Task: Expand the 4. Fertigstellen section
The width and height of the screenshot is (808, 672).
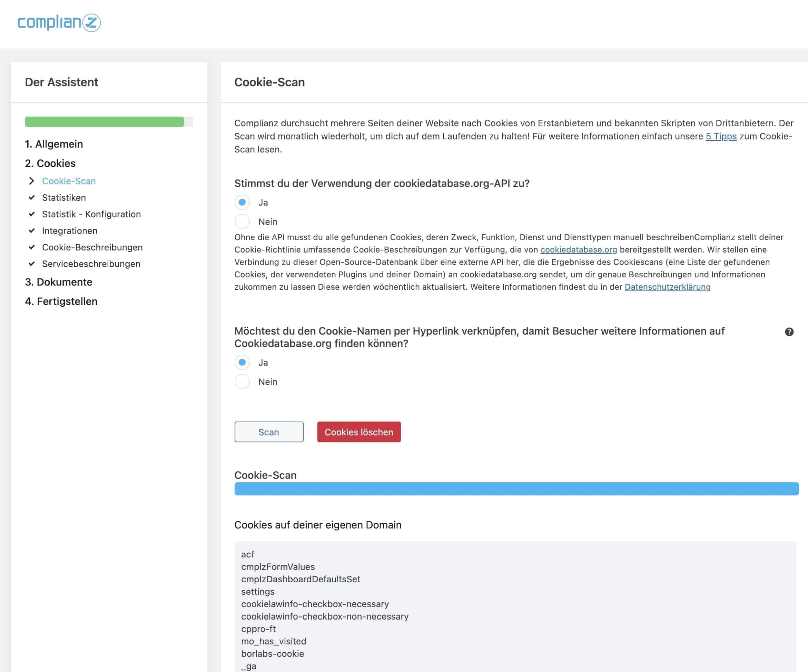Action: pos(61,301)
